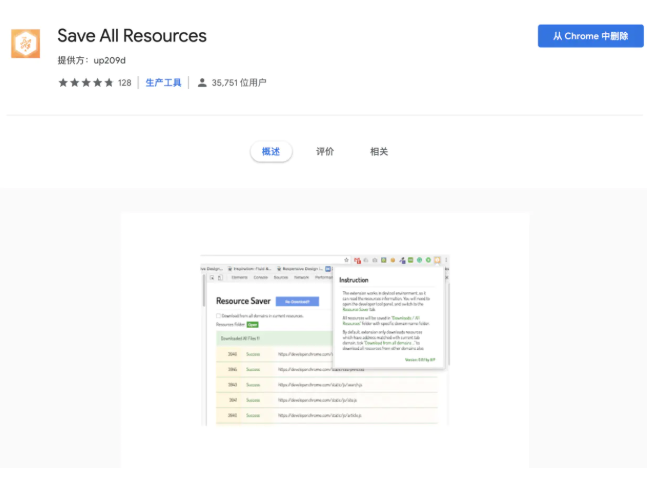Select the 概述 tab
The height and width of the screenshot is (478, 650).
271,152
